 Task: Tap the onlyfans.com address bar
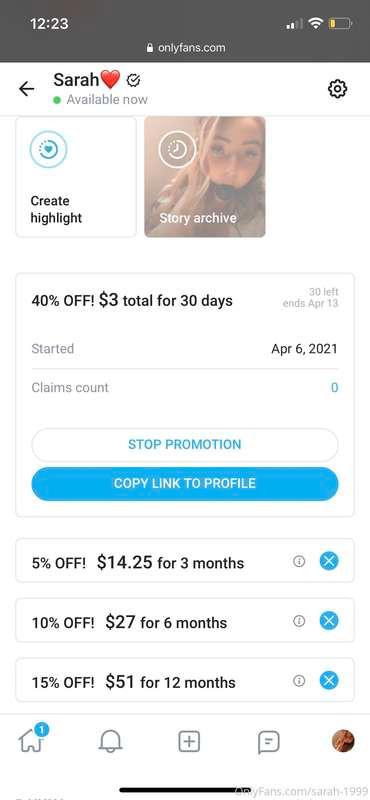pyautogui.click(x=185, y=47)
